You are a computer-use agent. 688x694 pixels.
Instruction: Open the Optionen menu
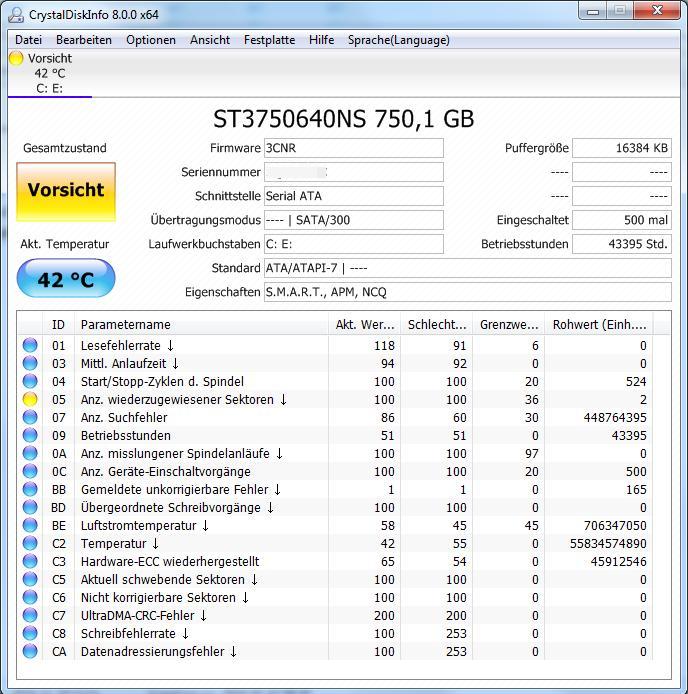(151, 40)
